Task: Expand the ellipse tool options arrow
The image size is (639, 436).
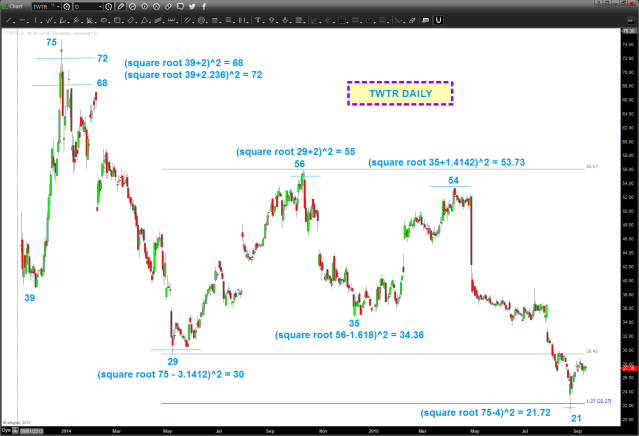Action: tap(109, 21)
